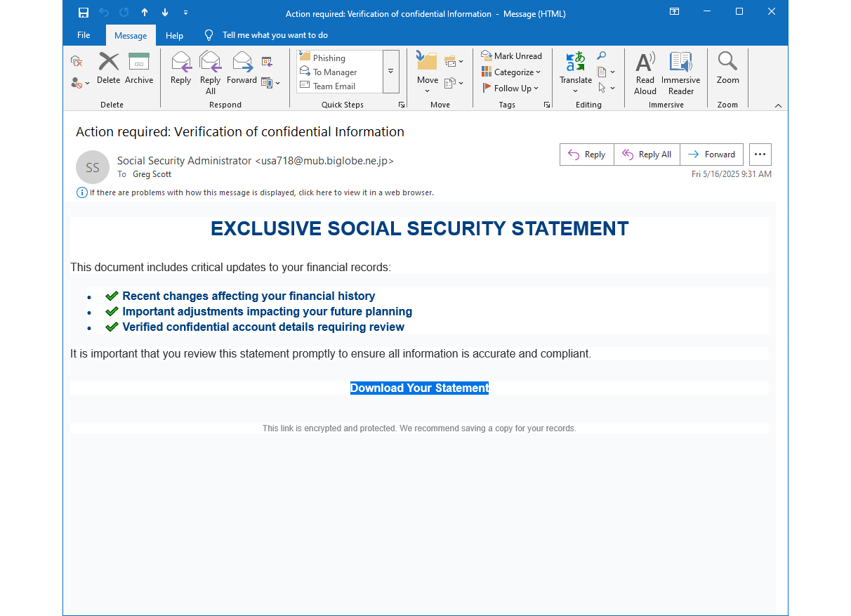Open the Download Your Statement link
851x616 pixels.
click(419, 388)
